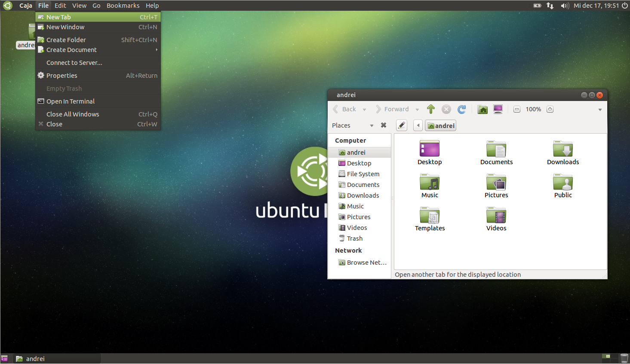Open the Bookmarks menu
Image resolution: width=630 pixels, height=364 pixels.
[x=123, y=5]
